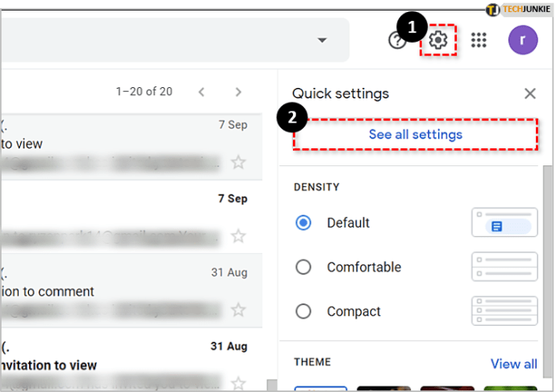The image size is (556, 392).
Task: Open the settings gear icon
Action: 438,40
